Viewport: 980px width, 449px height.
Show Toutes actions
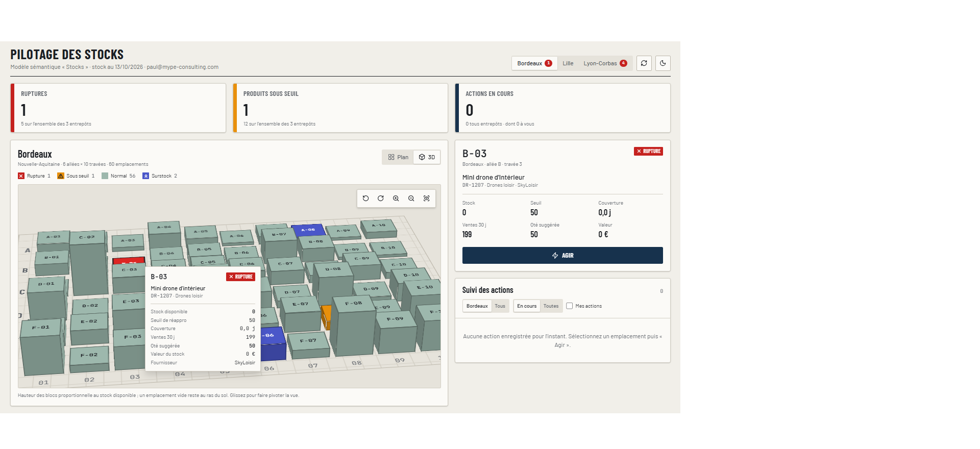[551, 306]
